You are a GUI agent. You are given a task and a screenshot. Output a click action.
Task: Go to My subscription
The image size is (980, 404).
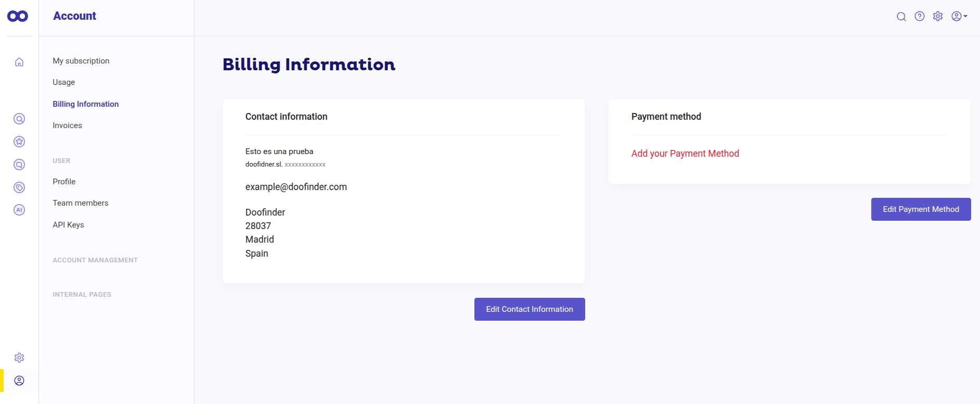pos(81,61)
